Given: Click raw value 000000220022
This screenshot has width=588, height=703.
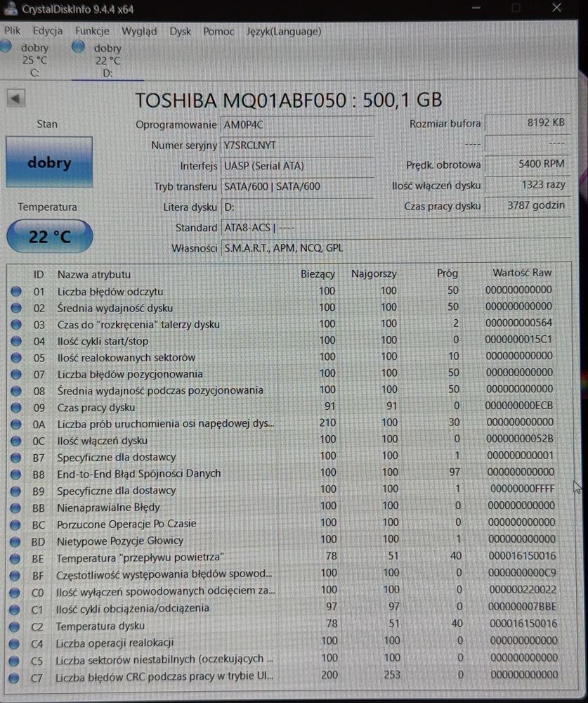Looking at the screenshot, I should (523, 590).
